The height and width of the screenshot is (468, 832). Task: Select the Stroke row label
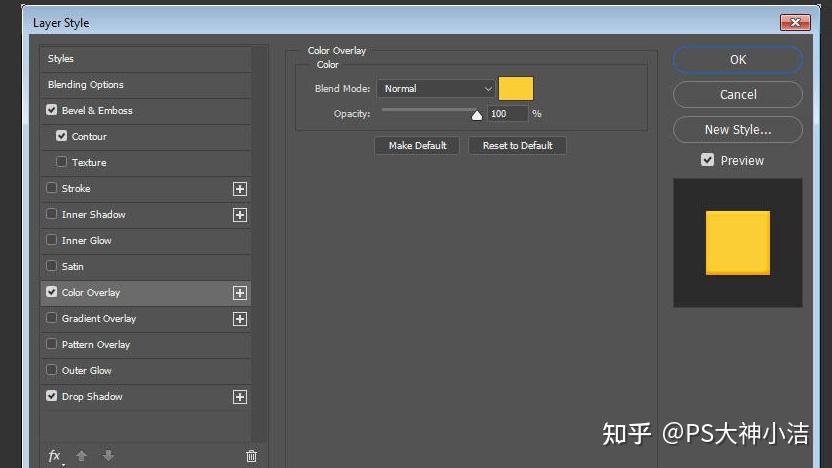click(76, 188)
